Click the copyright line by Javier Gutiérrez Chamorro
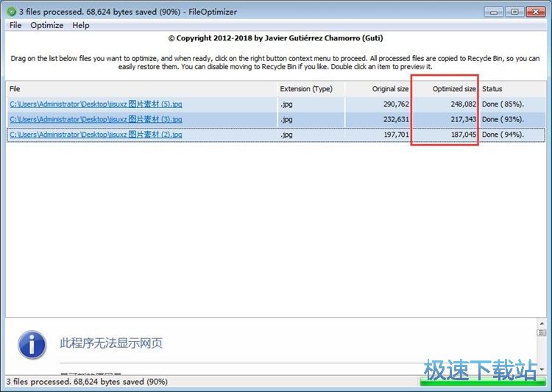 (x=276, y=38)
